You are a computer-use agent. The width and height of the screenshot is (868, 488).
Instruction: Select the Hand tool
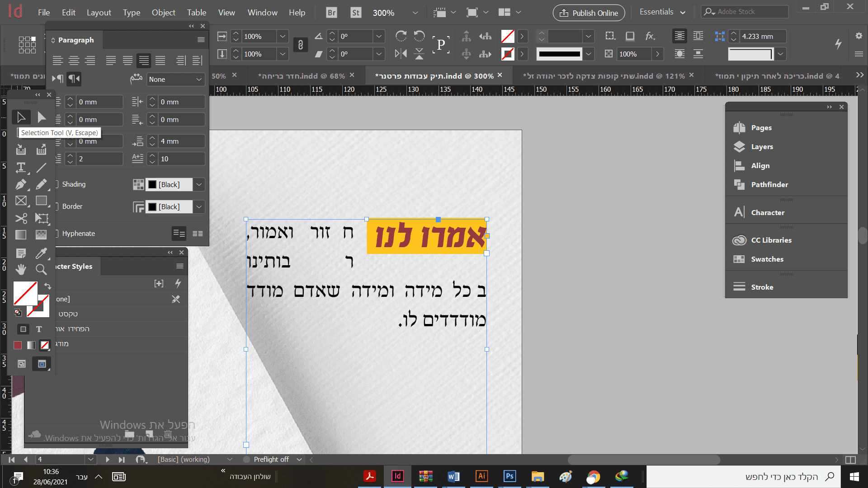point(21,270)
